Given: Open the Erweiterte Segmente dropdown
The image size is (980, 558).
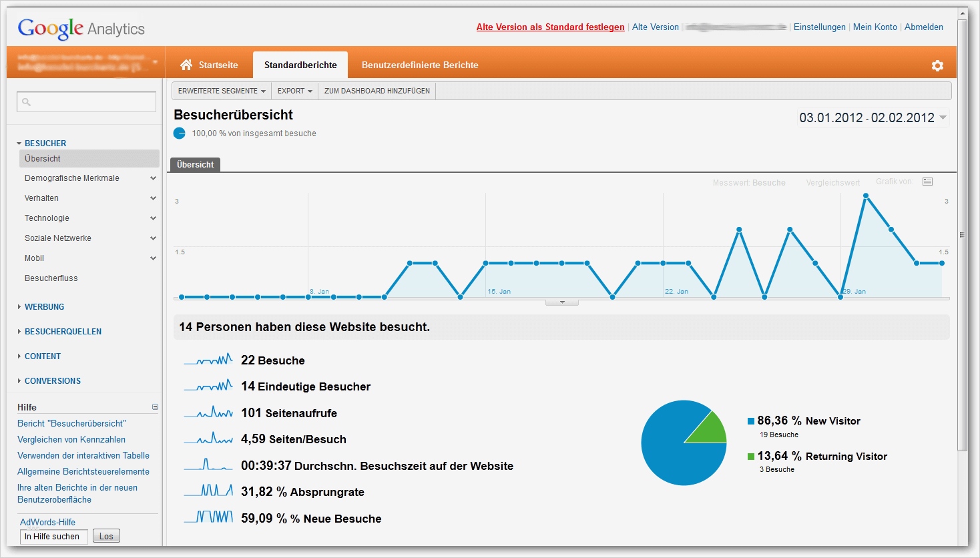Looking at the screenshot, I should tap(221, 90).
